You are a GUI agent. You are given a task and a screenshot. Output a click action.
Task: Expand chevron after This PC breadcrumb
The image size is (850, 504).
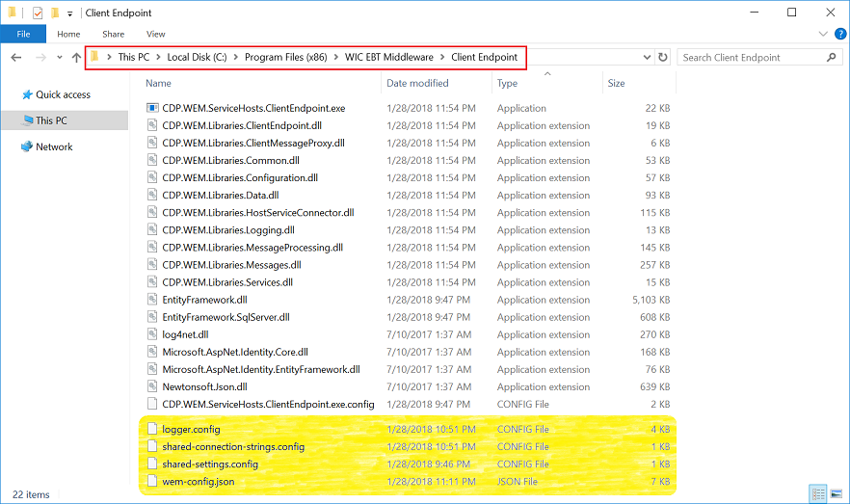tap(158, 57)
